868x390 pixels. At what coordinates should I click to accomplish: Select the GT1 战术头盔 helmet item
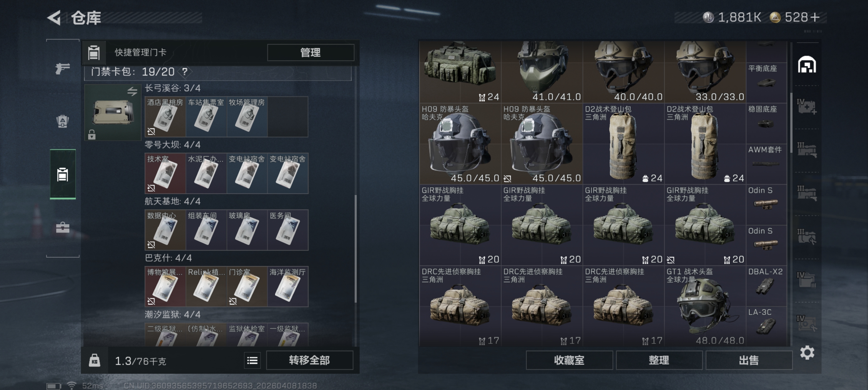point(705,306)
